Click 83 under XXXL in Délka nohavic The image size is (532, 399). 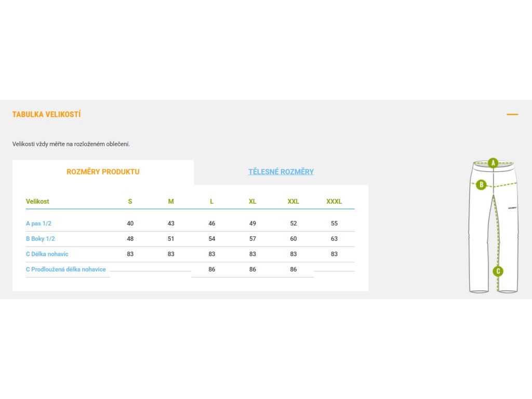pos(334,254)
